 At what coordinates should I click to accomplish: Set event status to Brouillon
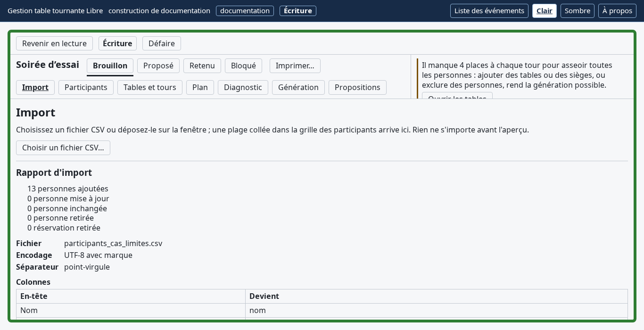[110, 66]
